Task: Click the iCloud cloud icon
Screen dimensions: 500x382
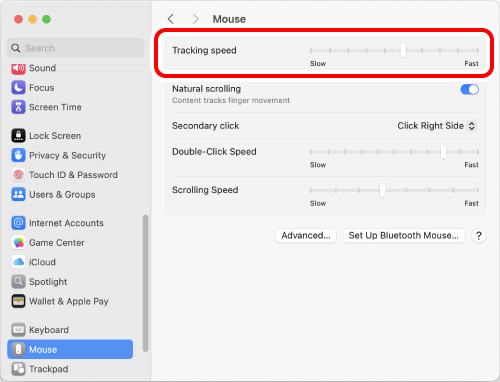Action: 18,262
